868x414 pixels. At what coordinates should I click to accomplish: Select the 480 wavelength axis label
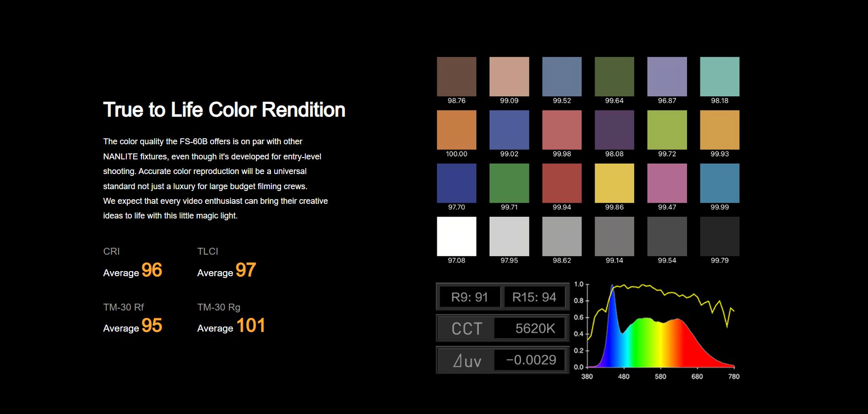(x=624, y=376)
